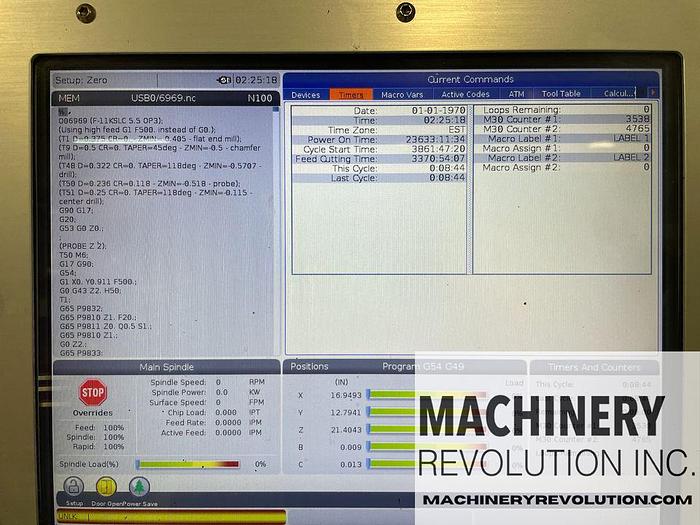Viewport: 700px width, 525px height.
Task: Click the Spindle Speed RPM value
Action: (x=218, y=382)
